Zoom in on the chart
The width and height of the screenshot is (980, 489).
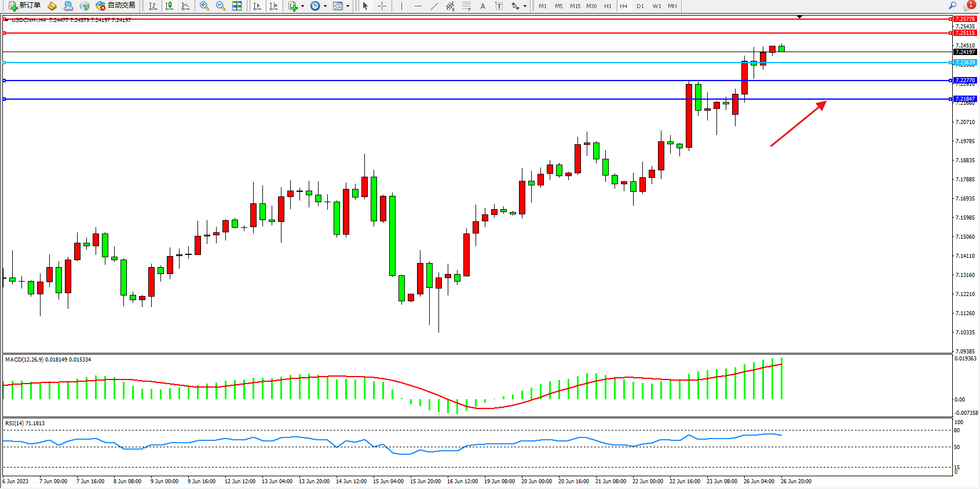point(204,6)
